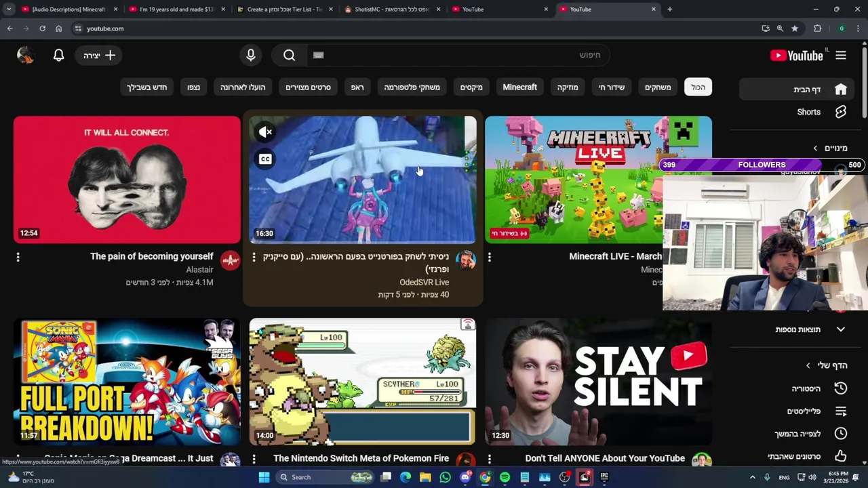Reload the page in browser toolbar
This screenshot has width=868, height=488.
click(42, 28)
